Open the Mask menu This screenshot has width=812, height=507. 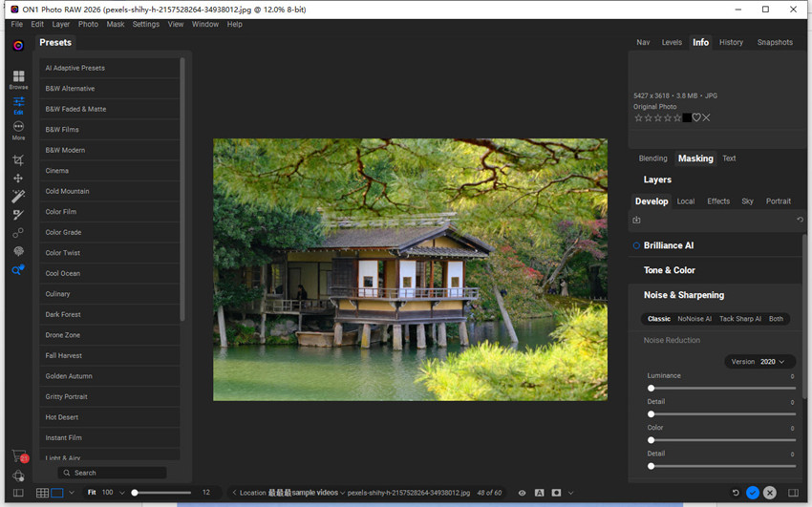(115, 24)
